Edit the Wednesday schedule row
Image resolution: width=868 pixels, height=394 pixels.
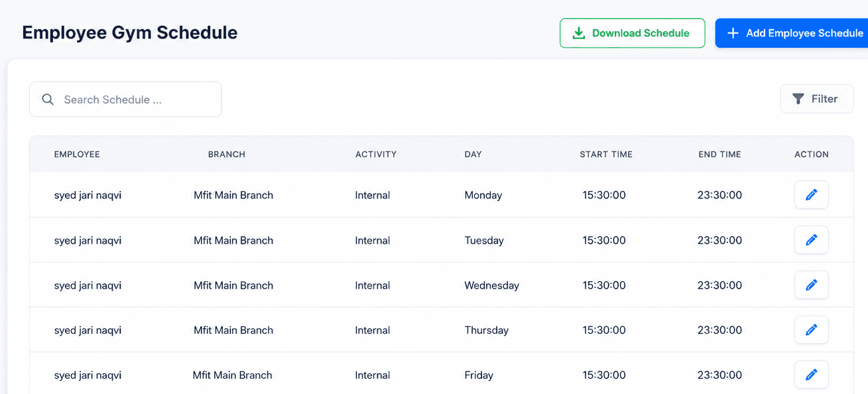point(811,285)
